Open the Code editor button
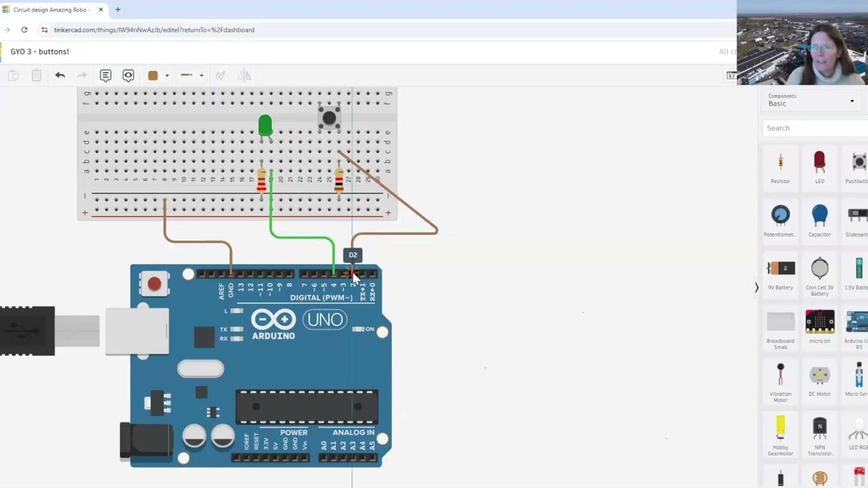 731,75
